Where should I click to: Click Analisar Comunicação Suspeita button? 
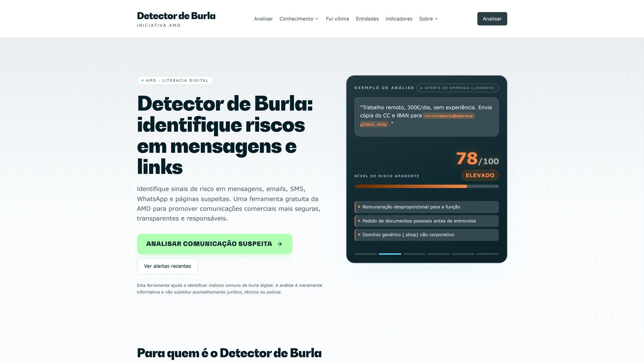coord(215,244)
